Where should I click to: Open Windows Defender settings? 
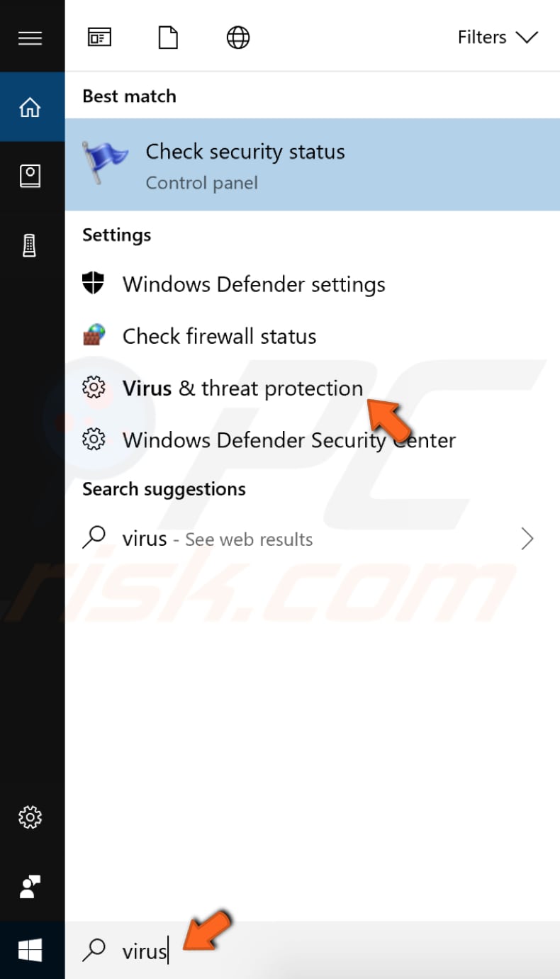[x=254, y=284]
